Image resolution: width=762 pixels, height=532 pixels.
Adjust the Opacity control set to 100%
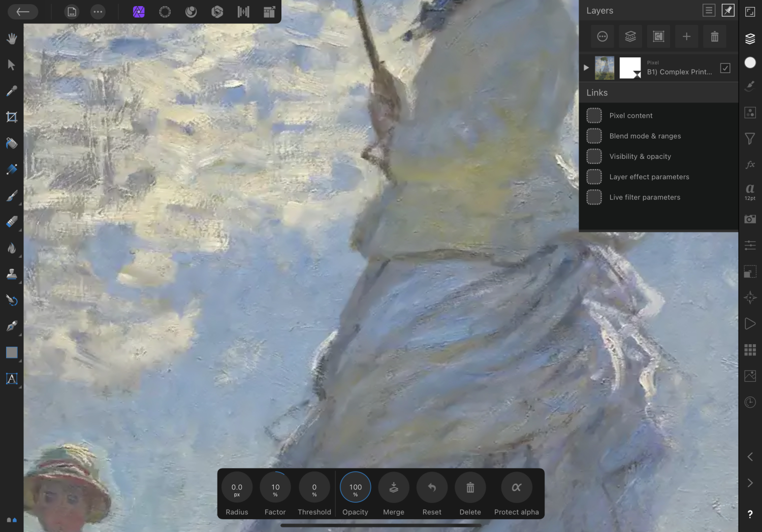355,487
